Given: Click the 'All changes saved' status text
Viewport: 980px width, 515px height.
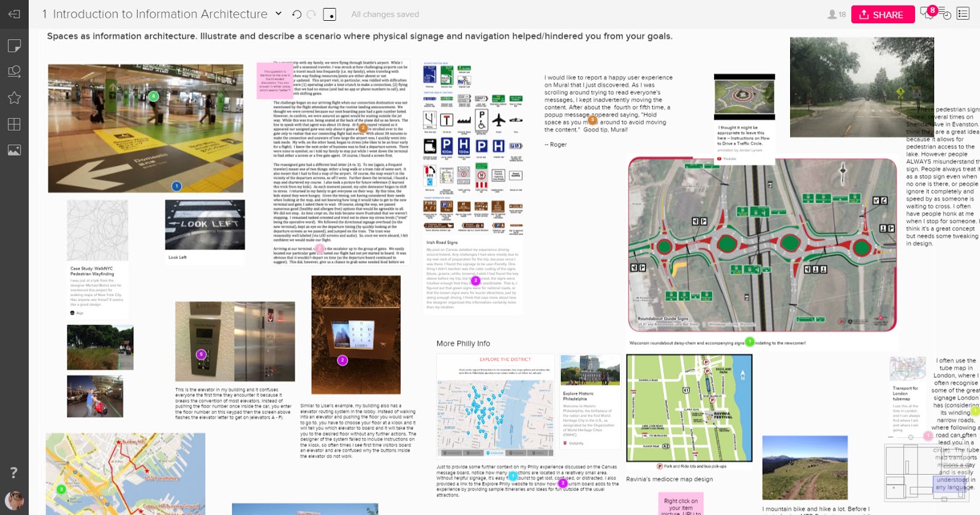Looking at the screenshot, I should click(385, 14).
